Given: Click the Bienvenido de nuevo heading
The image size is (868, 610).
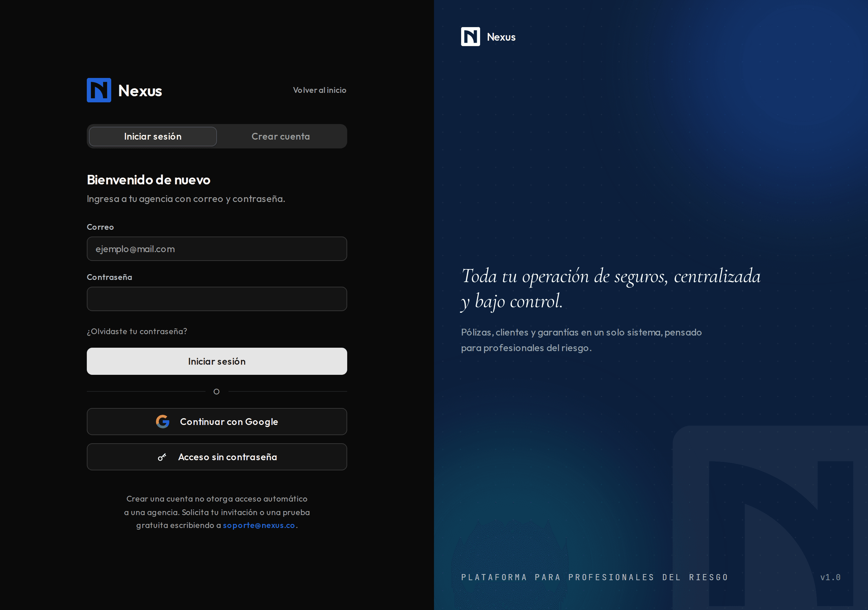Looking at the screenshot, I should tap(149, 180).
